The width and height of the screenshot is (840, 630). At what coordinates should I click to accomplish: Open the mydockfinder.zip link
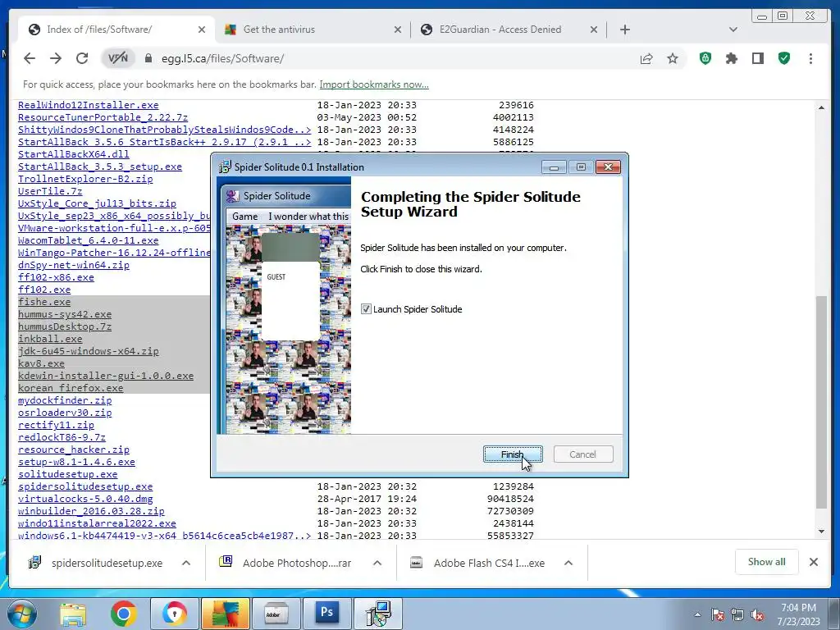coord(65,400)
